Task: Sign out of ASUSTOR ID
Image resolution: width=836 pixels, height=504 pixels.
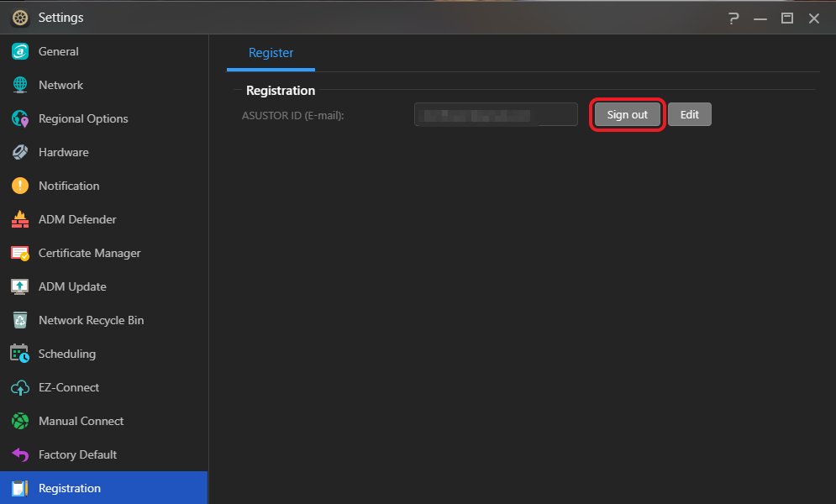Action: pyautogui.click(x=627, y=114)
